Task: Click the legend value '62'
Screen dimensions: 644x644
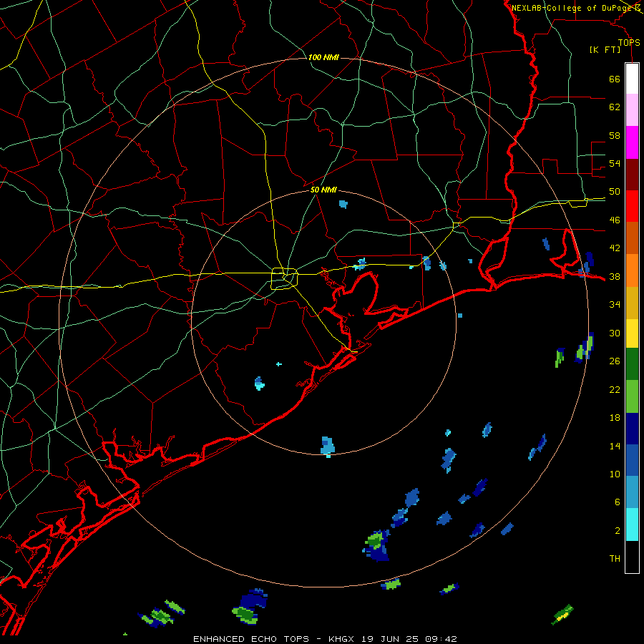Action: coord(615,107)
